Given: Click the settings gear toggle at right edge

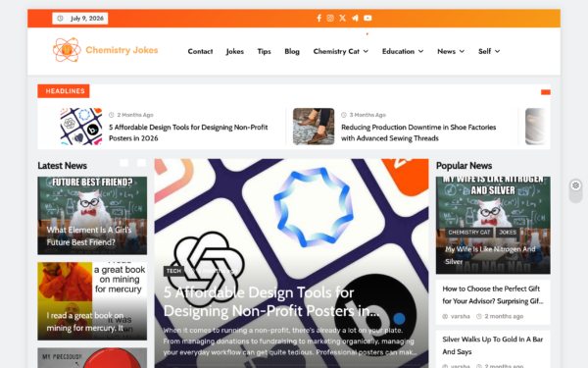Looking at the screenshot, I should coord(575,185).
